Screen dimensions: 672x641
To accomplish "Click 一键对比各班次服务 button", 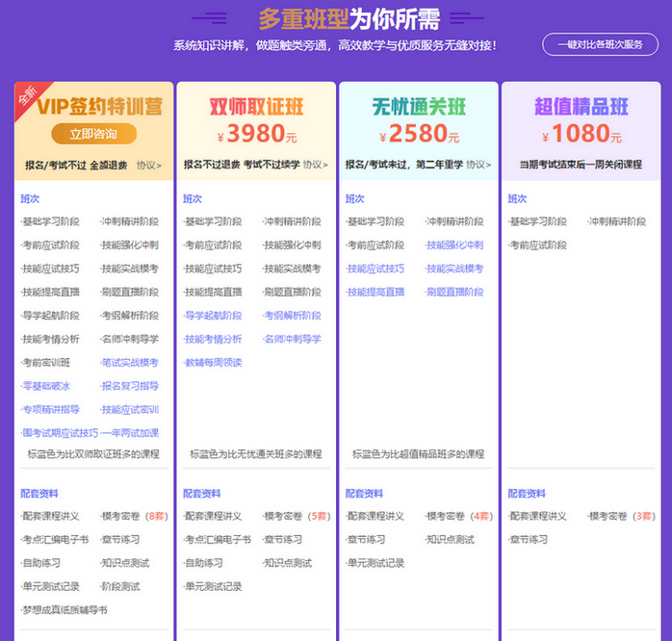I will [600, 44].
